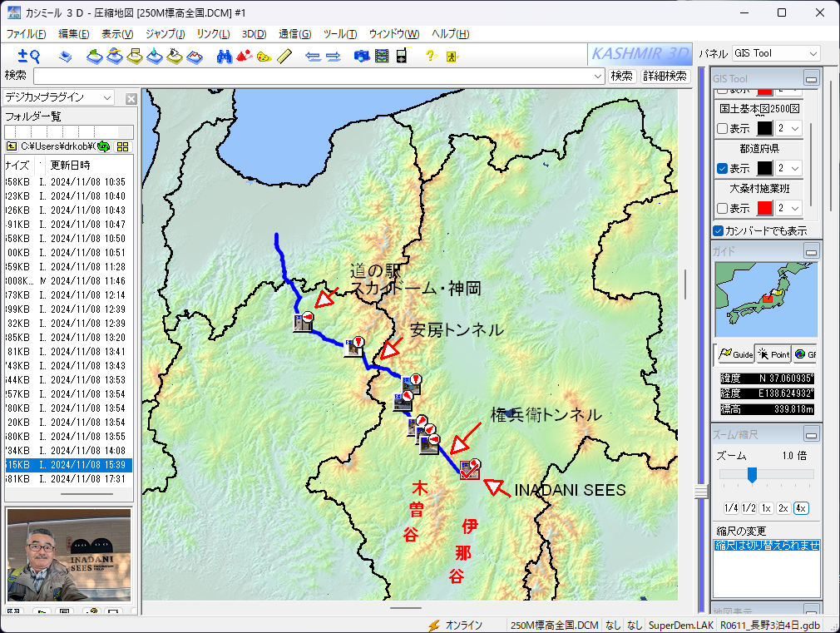Click the photo thumbnail of man at INADANI SEES
Screen dimensions: 840x633
tap(68, 555)
